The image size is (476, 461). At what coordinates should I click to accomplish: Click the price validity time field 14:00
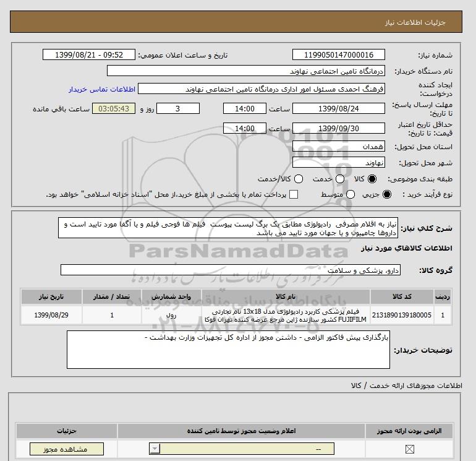pos(245,128)
